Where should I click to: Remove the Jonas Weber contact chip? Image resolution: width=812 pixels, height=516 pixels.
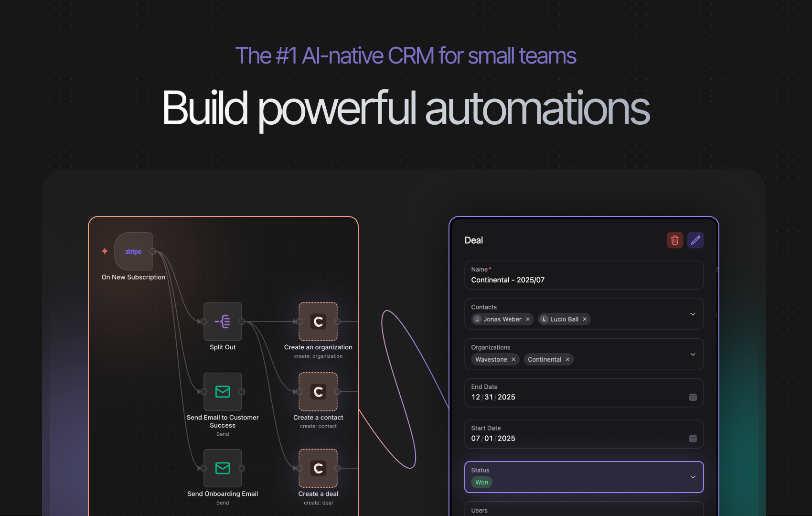pyautogui.click(x=527, y=319)
